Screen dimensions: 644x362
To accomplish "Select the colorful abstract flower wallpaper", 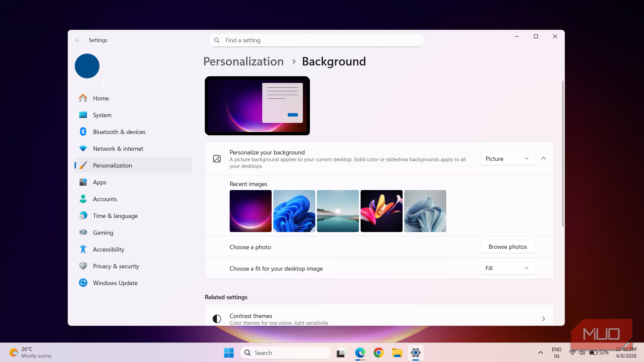I will 381,211.
